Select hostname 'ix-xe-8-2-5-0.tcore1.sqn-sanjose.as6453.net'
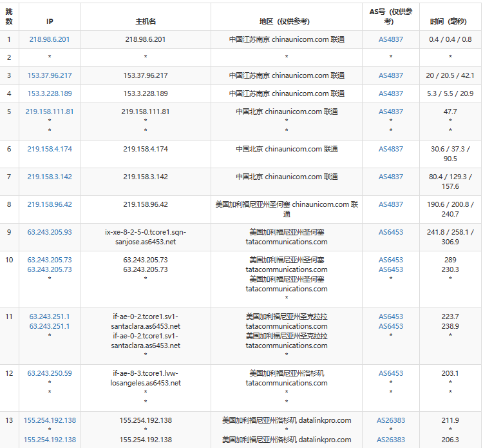 pyautogui.click(x=146, y=237)
